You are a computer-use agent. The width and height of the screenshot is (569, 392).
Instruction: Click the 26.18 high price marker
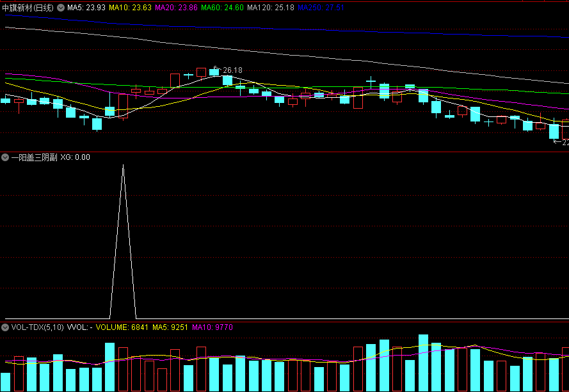click(232, 70)
